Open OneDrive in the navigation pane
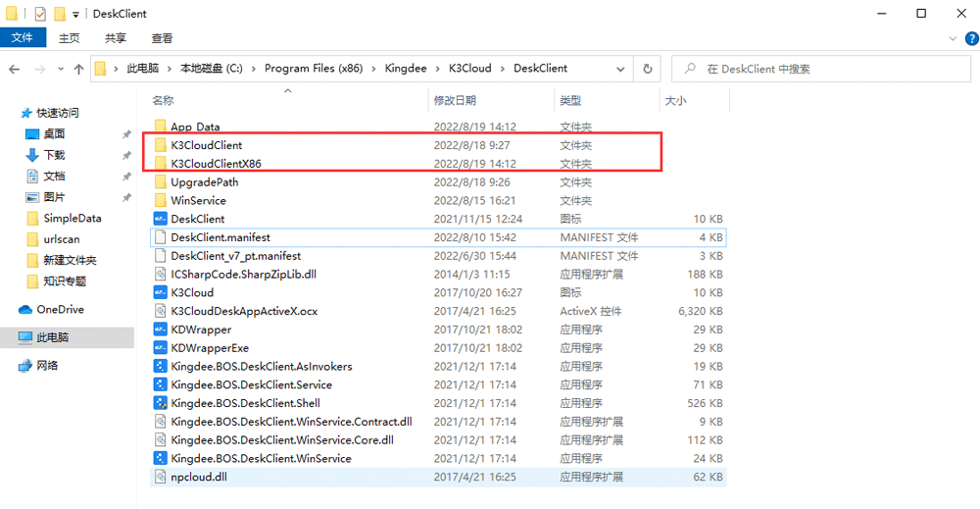The width and height of the screenshot is (980, 509). [x=60, y=309]
